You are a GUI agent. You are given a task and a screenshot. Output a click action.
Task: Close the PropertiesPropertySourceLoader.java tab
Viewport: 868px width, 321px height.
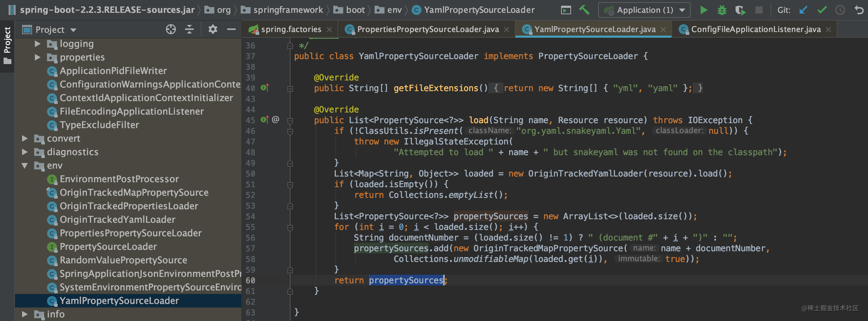(x=507, y=30)
